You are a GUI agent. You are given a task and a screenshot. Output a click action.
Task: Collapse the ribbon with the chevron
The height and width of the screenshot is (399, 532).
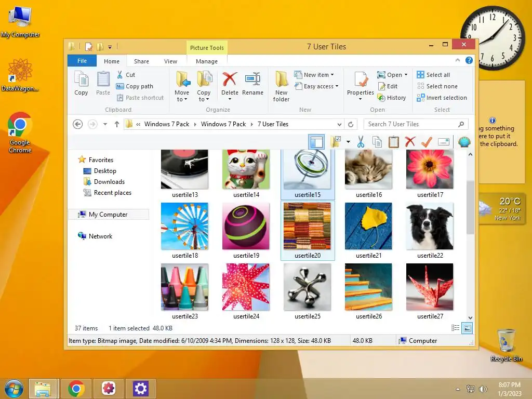457,60
